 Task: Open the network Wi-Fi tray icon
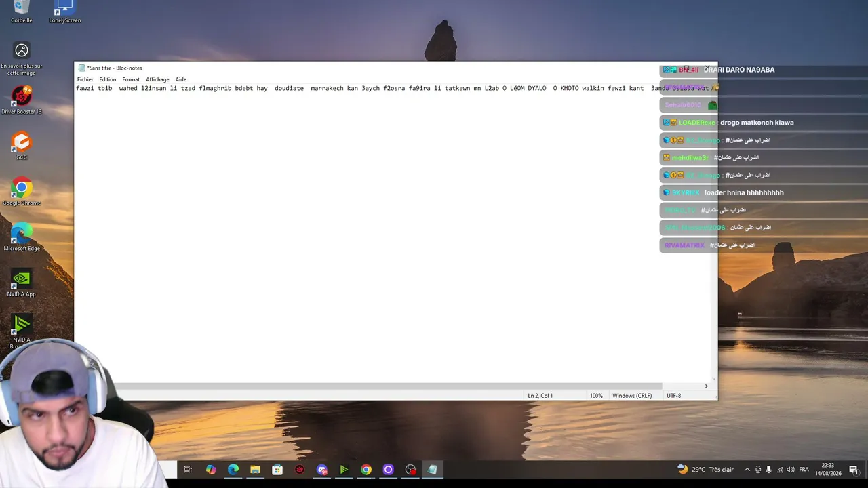(780, 470)
